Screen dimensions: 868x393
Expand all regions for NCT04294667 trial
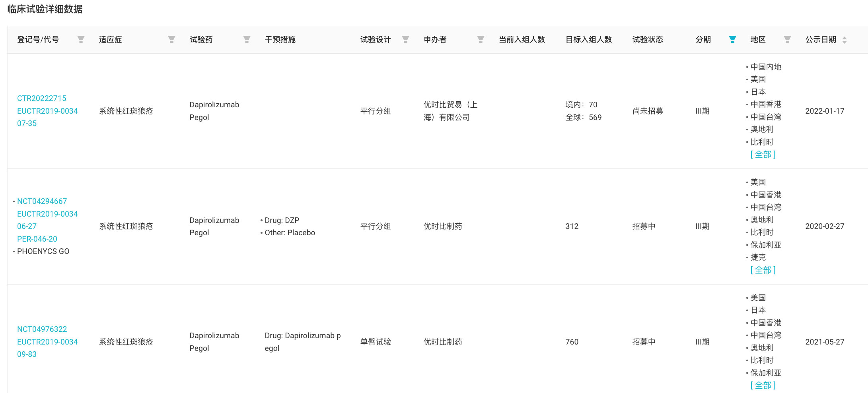763,270
